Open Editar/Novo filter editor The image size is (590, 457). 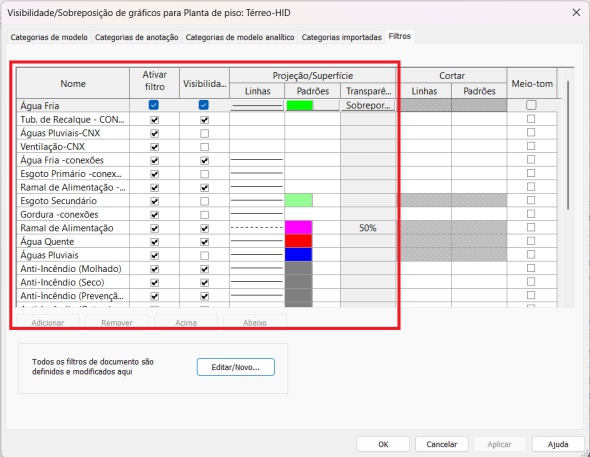(x=236, y=367)
